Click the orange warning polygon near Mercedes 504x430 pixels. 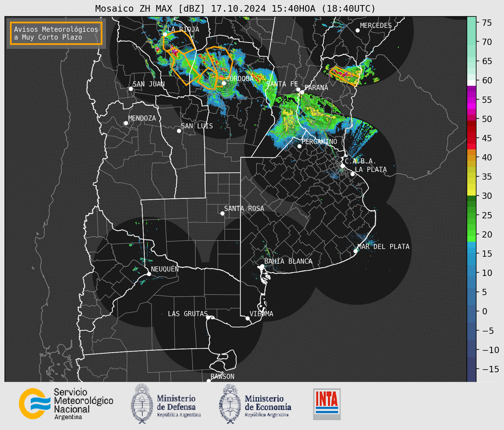(x=345, y=76)
